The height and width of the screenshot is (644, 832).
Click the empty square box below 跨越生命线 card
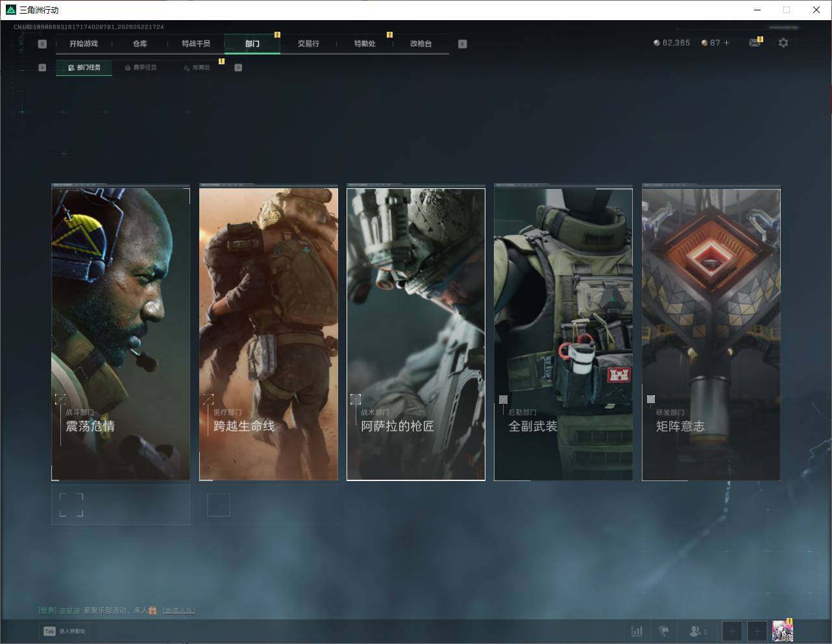pos(219,504)
